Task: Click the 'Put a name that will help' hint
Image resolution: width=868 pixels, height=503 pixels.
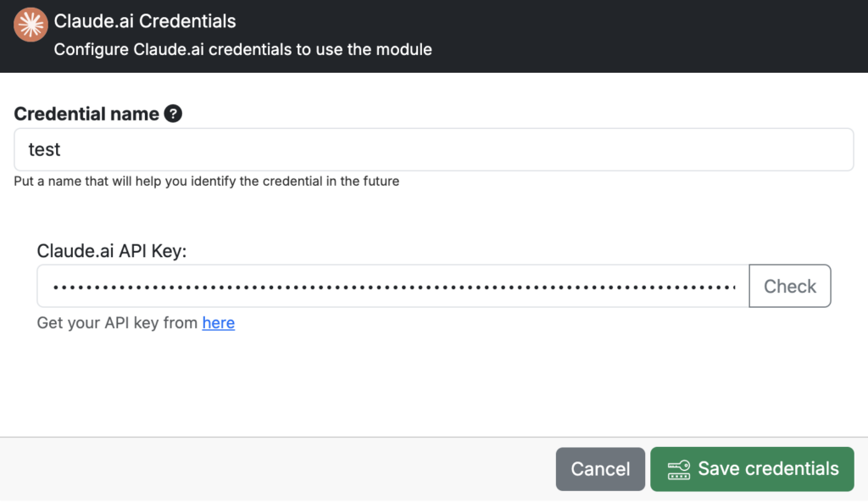Action: (x=207, y=182)
